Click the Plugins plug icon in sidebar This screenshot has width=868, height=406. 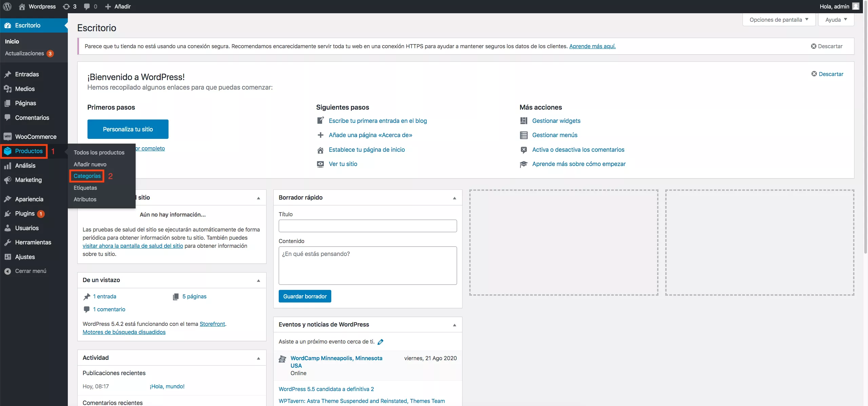pyautogui.click(x=7, y=214)
